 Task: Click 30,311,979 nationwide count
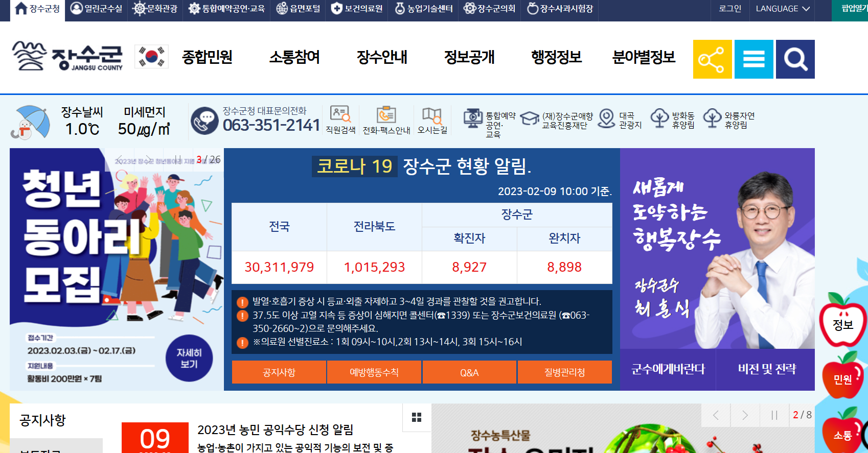(x=279, y=267)
